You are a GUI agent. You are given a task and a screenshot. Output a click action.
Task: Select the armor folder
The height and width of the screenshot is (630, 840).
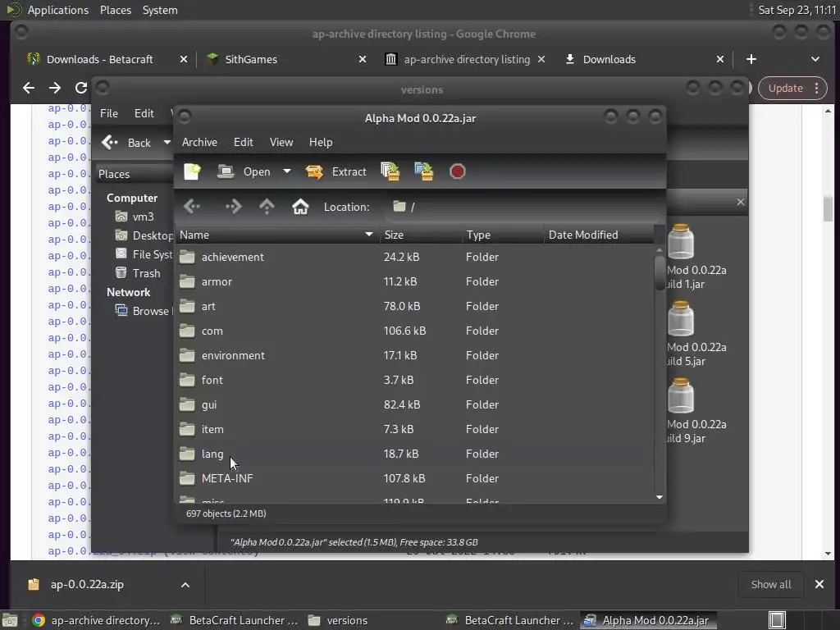pos(414,282)
